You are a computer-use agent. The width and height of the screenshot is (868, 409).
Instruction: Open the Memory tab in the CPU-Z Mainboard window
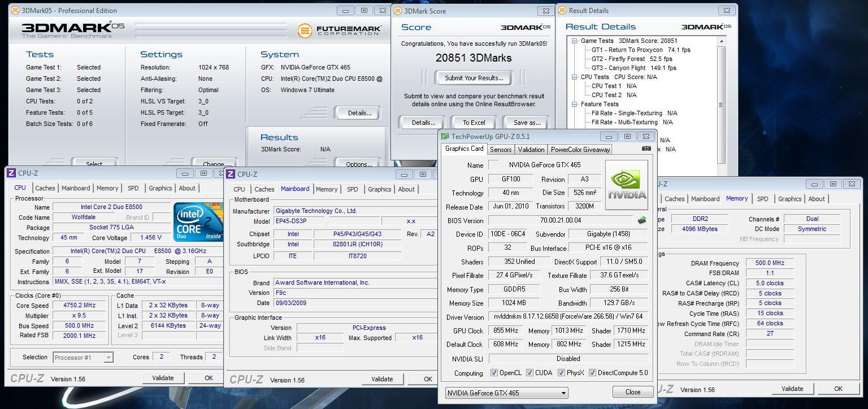coord(327,189)
